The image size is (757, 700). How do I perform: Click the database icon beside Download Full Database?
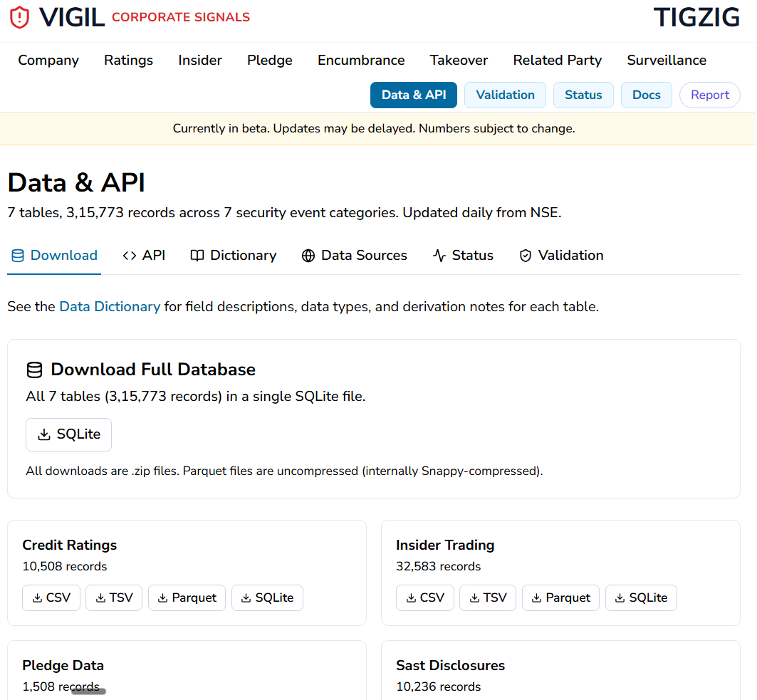(34, 370)
